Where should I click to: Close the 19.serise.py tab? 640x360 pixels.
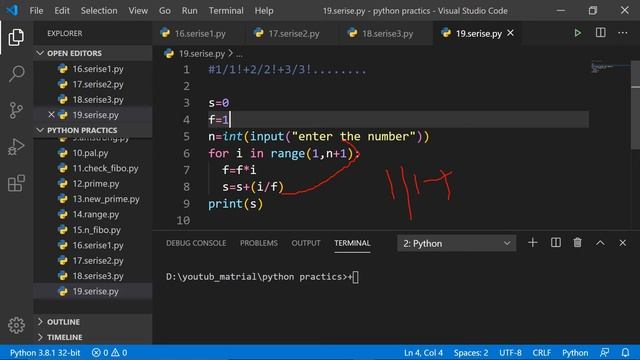point(510,33)
